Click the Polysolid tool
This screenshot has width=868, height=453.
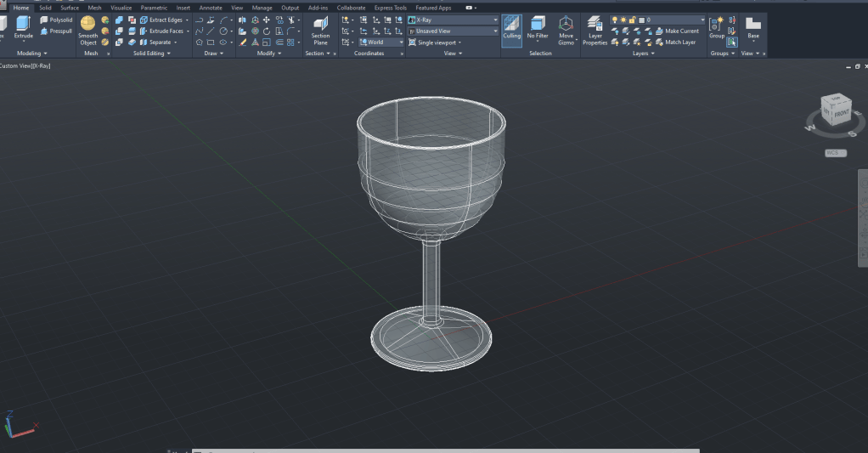coord(56,20)
